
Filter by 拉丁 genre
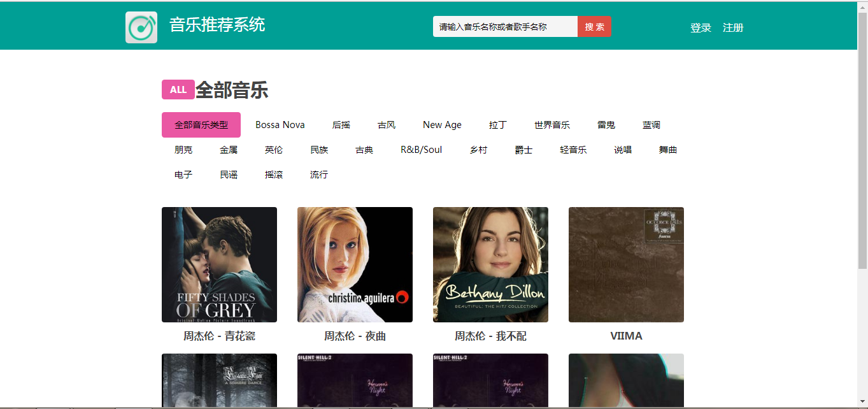point(498,125)
